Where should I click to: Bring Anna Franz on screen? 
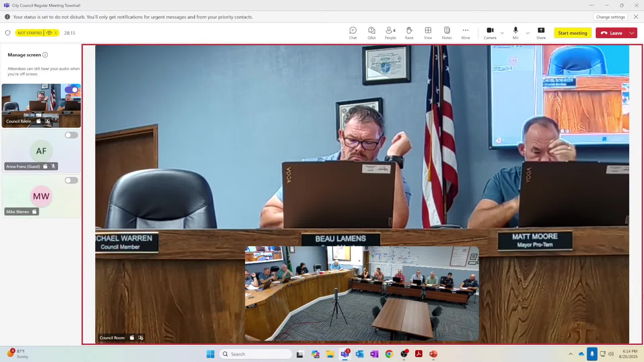71,135
